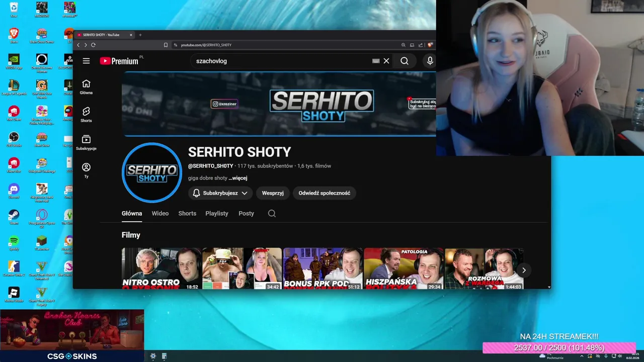644x362 pixels.
Task: Open the NVIDIA App shortcut
Action: click(14, 61)
